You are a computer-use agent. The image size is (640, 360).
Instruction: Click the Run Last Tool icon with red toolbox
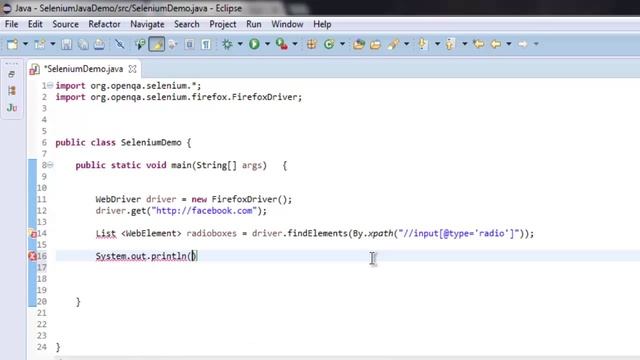(282, 44)
